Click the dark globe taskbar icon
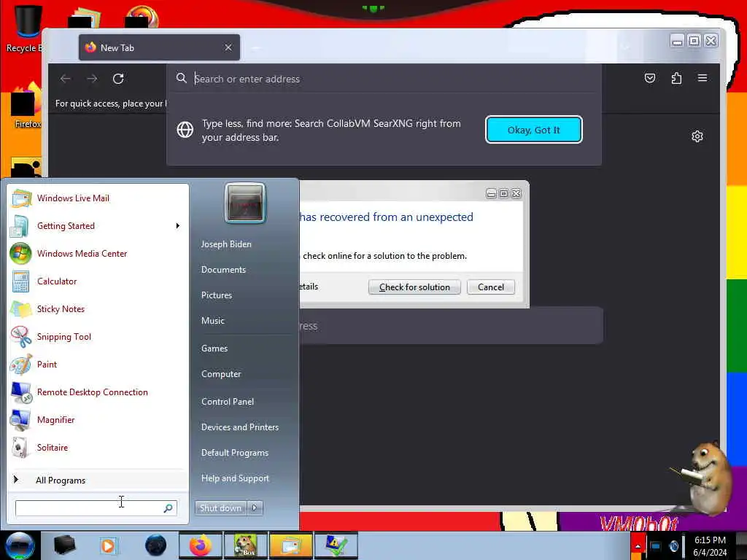Image resolution: width=747 pixels, height=560 pixels. tap(156, 545)
